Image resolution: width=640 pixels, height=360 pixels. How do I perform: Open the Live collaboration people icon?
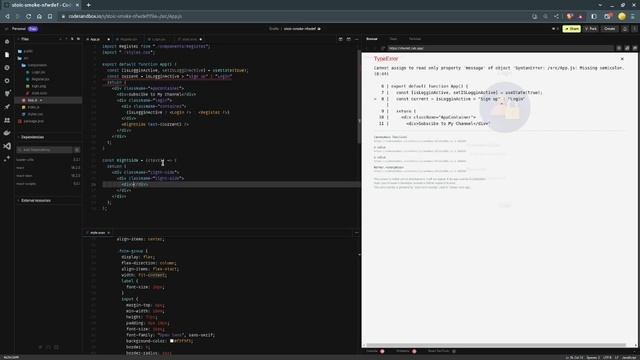click(7, 120)
